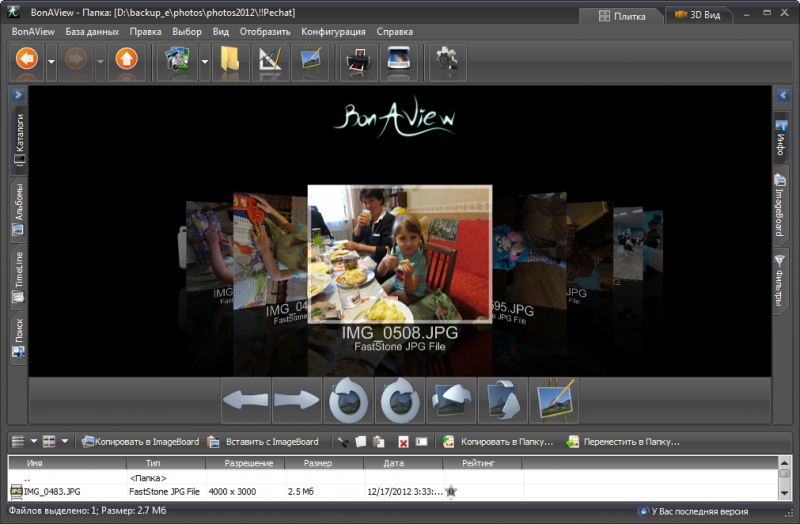Go to next image with right arrow

coord(297,401)
